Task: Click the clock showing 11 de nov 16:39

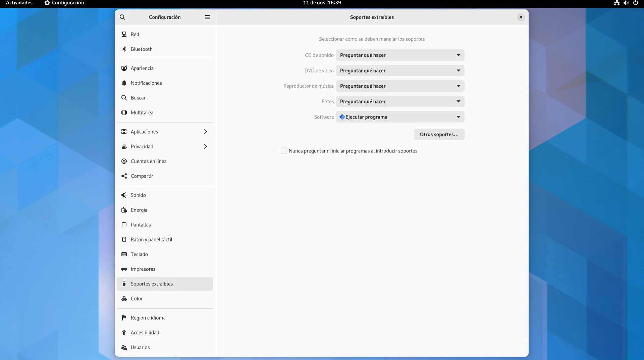Action: [x=322, y=3]
